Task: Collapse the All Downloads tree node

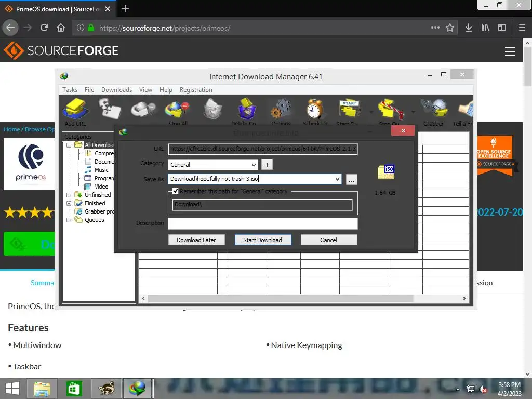Action: [x=69, y=145]
